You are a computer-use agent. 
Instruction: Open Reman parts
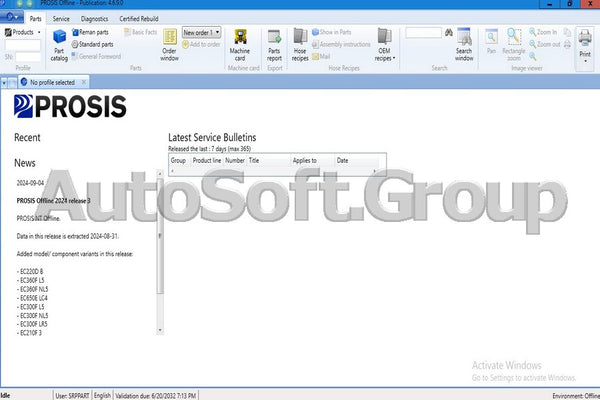tap(90, 32)
